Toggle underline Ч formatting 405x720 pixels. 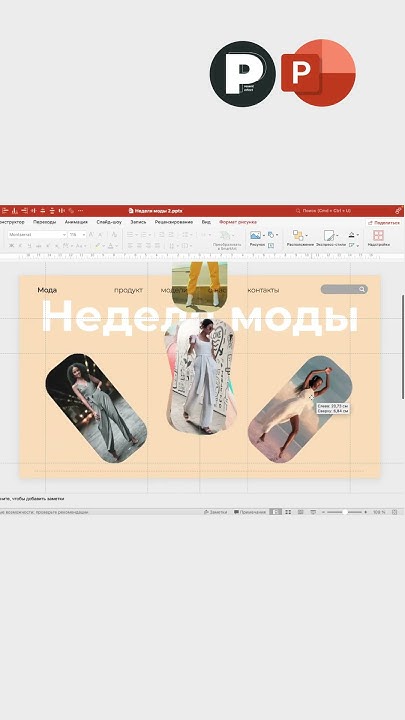[x=29, y=246]
